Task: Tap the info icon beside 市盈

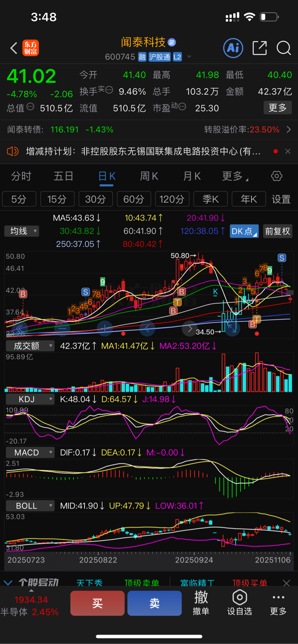Action: 182,107
